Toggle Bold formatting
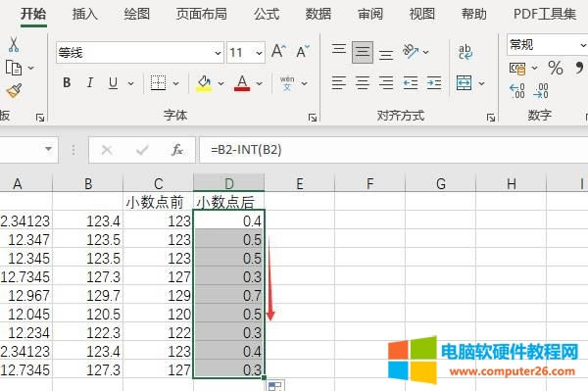Image resolution: width=588 pixels, height=391 pixels. tap(67, 82)
